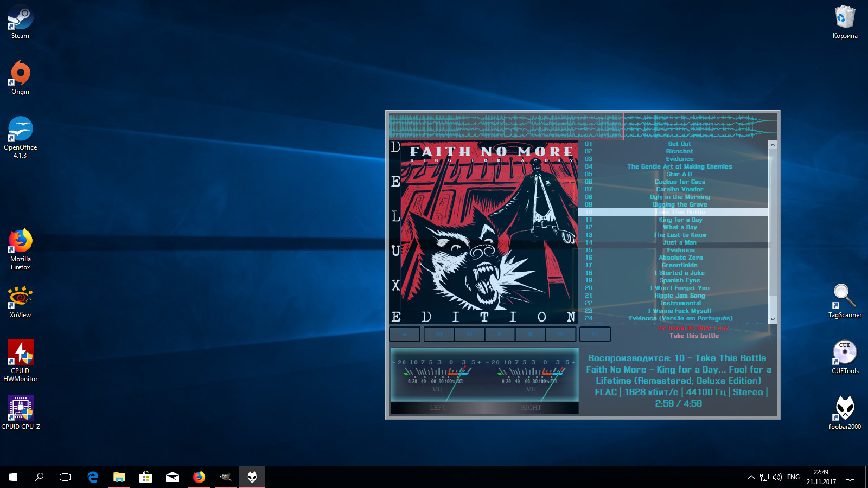
Task: Open the Mozilla Firefox desktop icon
Action: pyautogui.click(x=20, y=249)
